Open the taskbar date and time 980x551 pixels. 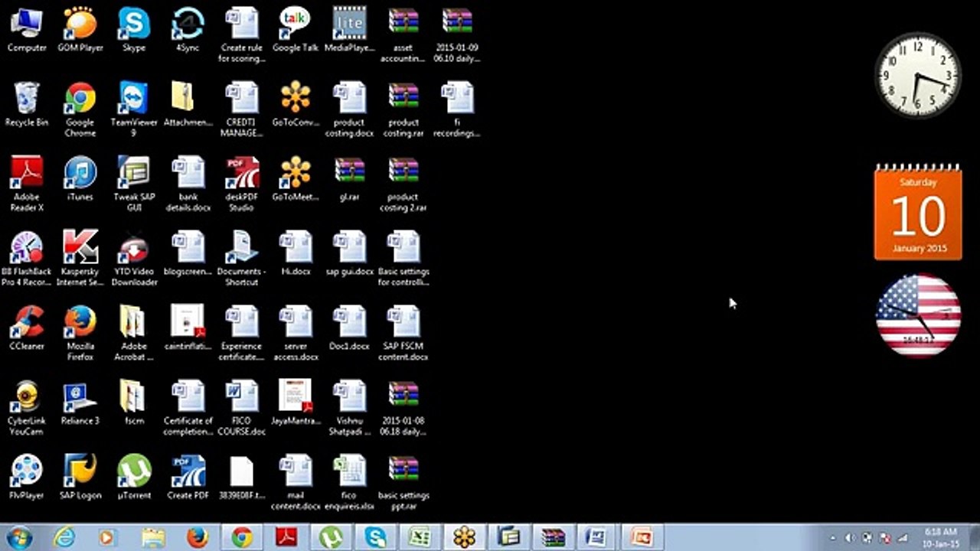click(x=940, y=537)
